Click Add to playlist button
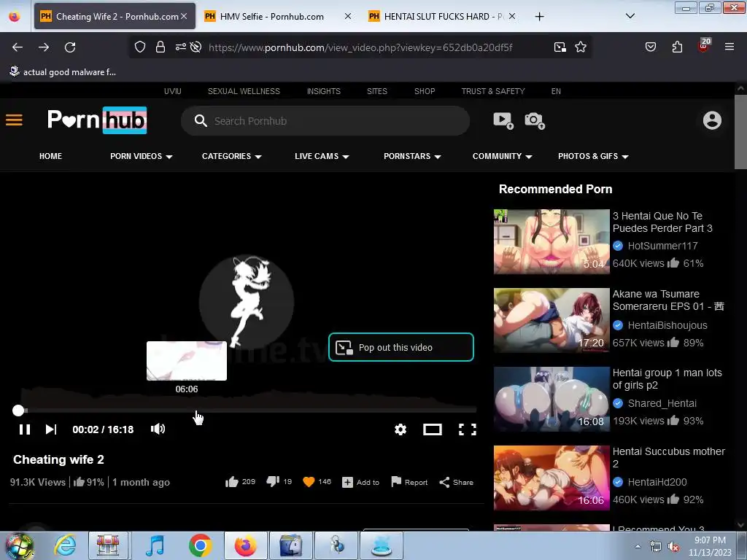This screenshot has width=747, height=560. tap(360, 483)
